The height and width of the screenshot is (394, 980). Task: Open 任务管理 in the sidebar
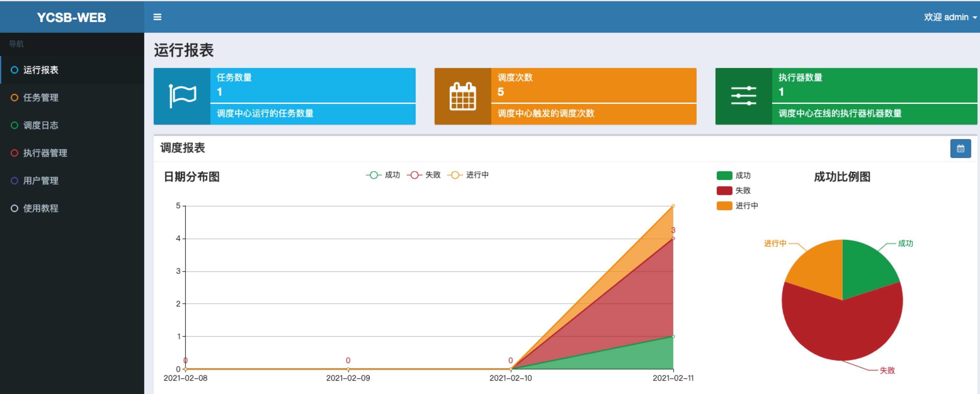[72, 98]
